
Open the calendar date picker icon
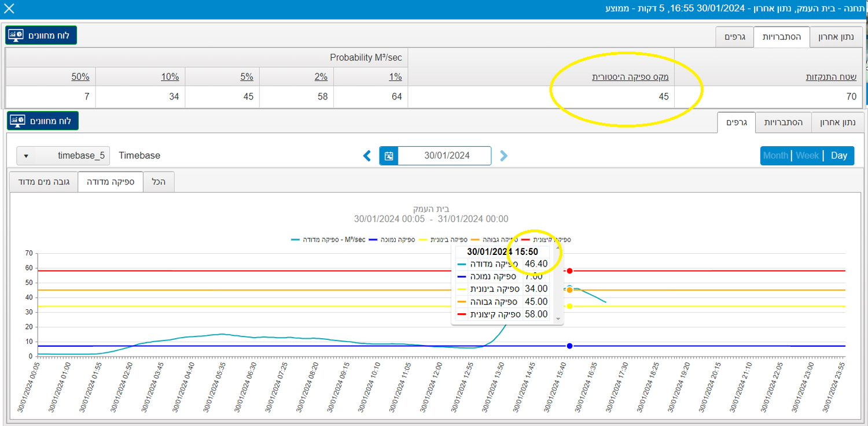click(x=389, y=155)
